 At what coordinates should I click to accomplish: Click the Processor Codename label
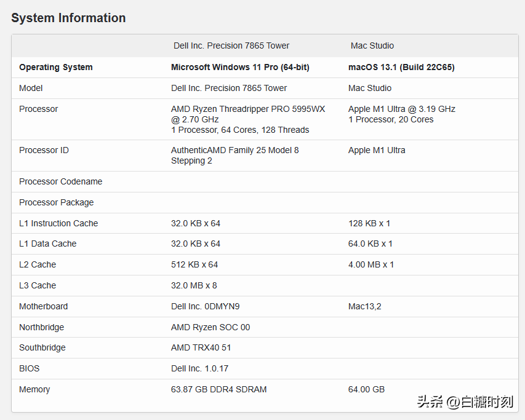(60, 181)
